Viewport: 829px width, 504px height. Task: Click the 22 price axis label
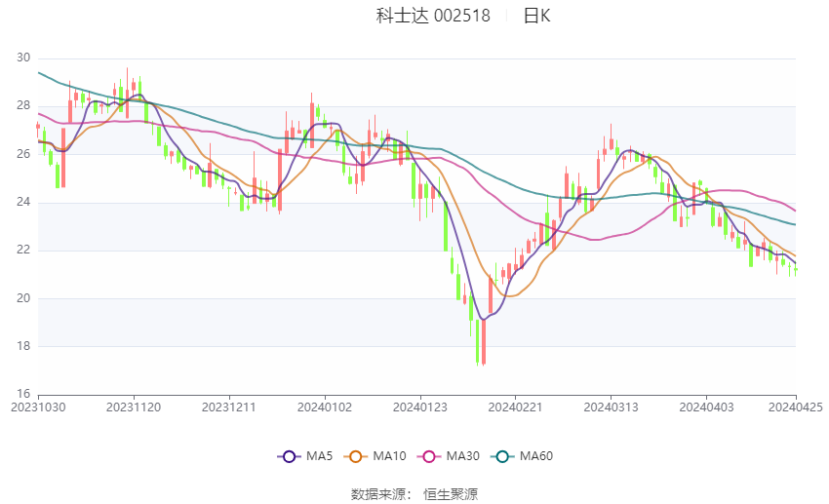(23, 250)
